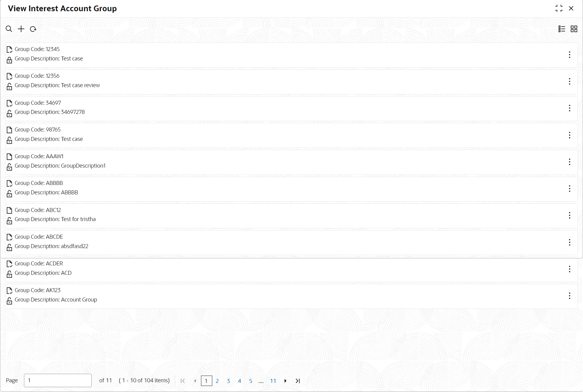
Task: Click unlock icon of Group Code ACDER
Action: (x=9, y=274)
